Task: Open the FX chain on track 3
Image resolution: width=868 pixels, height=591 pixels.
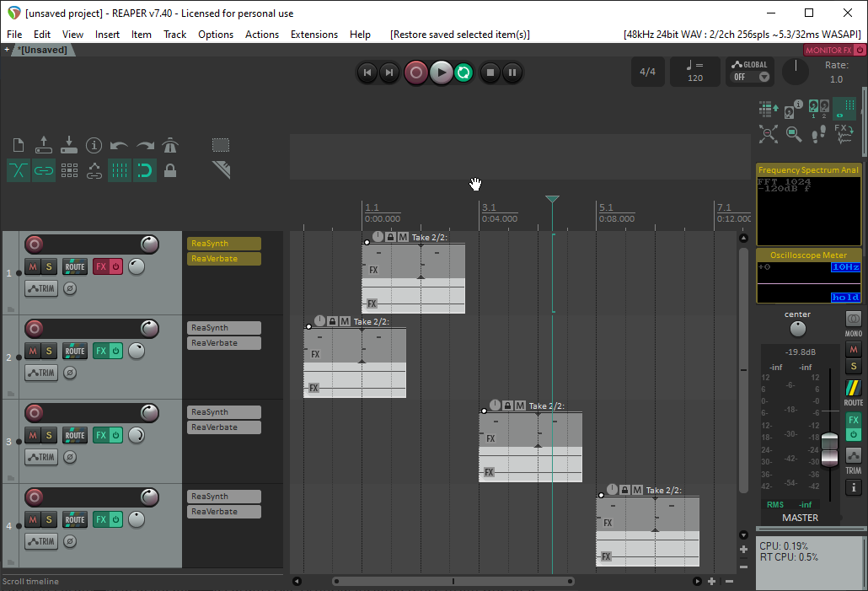Action: (x=101, y=435)
